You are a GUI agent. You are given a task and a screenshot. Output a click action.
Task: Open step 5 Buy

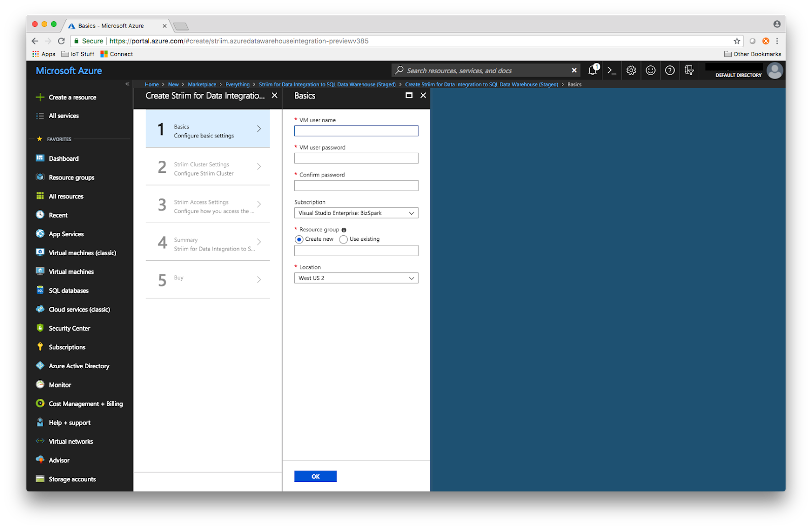point(208,279)
